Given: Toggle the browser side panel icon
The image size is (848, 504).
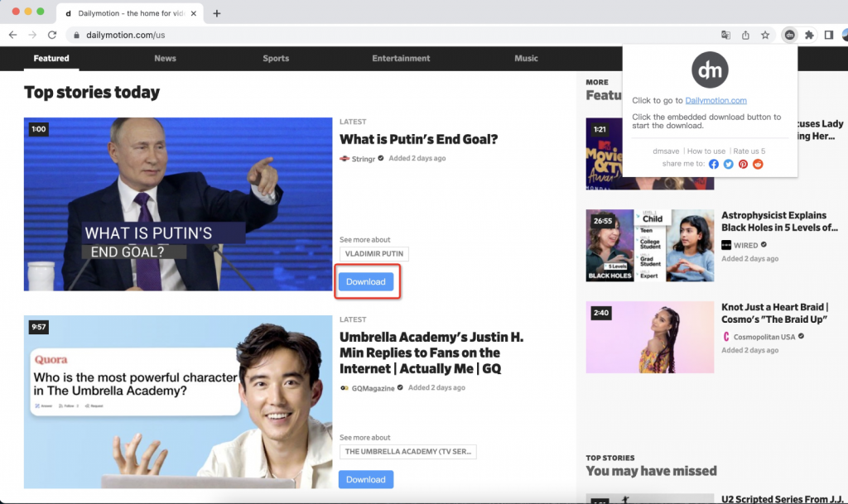Looking at the screenshot, I should coord(828,35).
